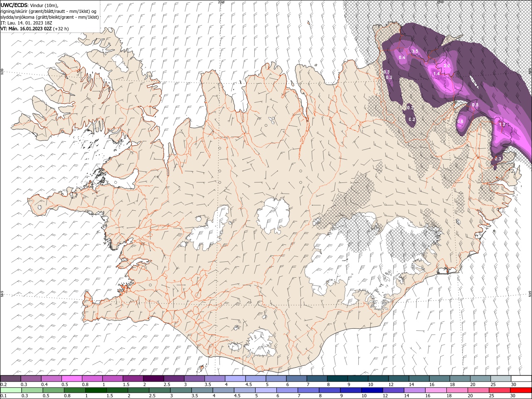Pick the deep navy blue 10 swatch in rain legend
This screenshot has height=399, width=532.
click(x=372, y=390)
